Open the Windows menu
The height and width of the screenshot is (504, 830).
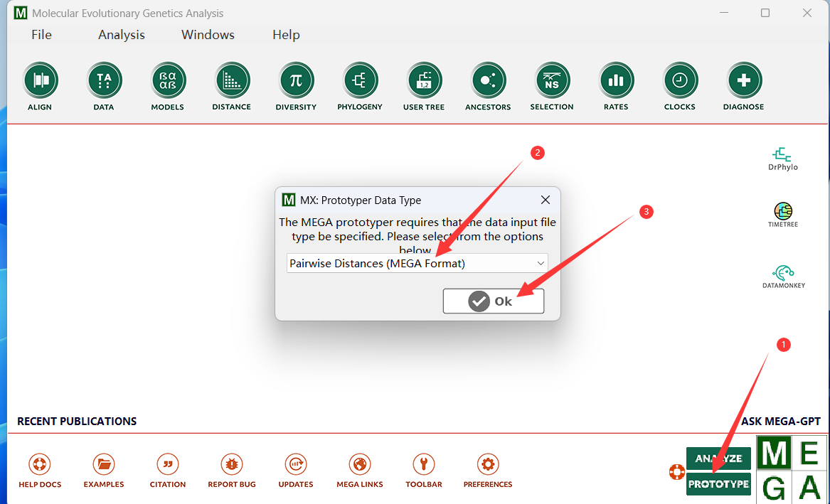[208, 35]
